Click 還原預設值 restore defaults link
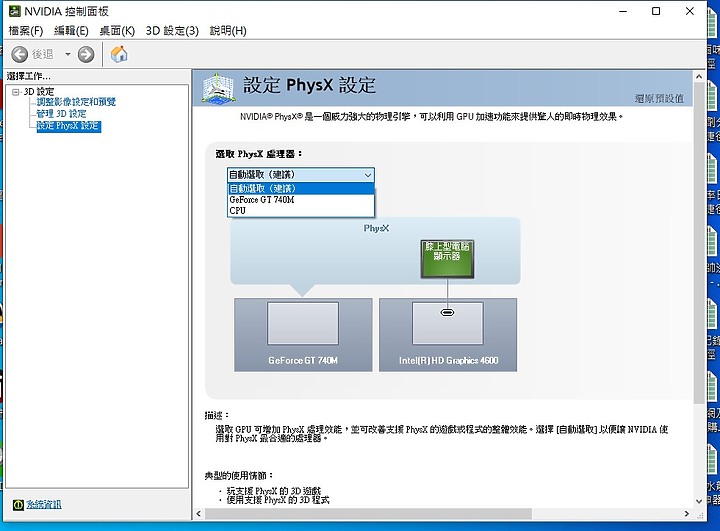The width and height of the screenshot is (720, 531). pyautogui.click(x=659, y=98)
